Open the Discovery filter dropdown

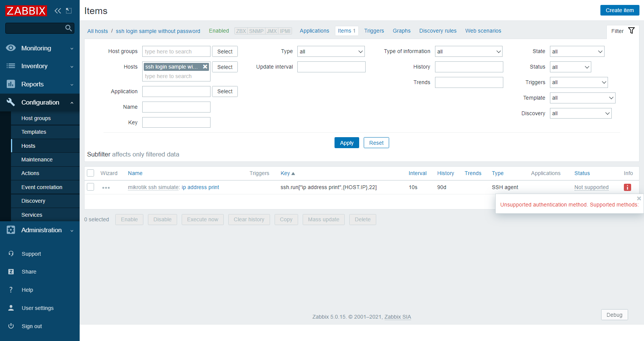[x=581, y=113]
